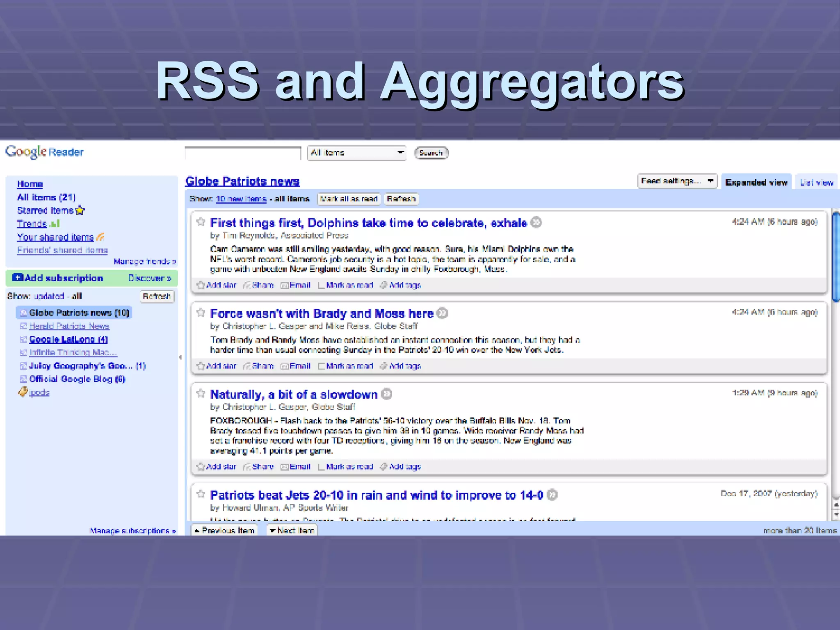840x630 pixels.
Task: Select Globe Patriots news (10) subscription
Action: (x=74, y=313)
